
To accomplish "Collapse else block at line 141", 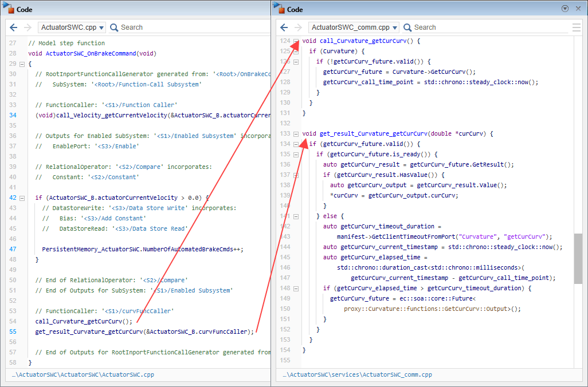I will point(296,216).
